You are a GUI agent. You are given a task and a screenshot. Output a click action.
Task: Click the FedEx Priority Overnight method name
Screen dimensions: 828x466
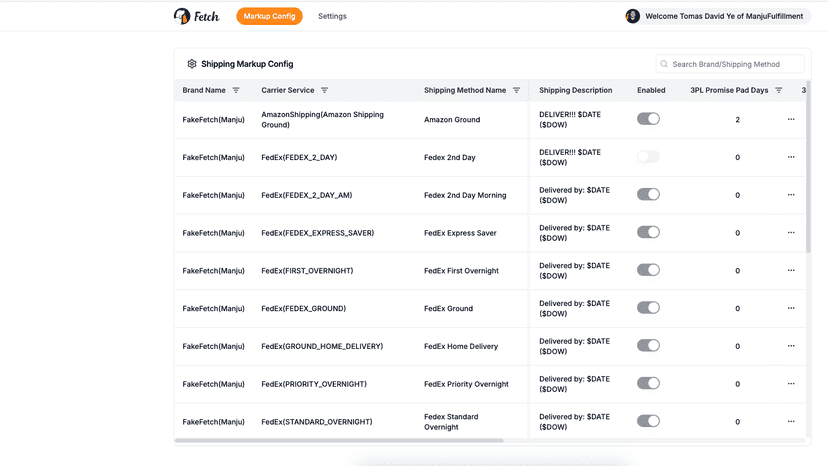(466, 384)
